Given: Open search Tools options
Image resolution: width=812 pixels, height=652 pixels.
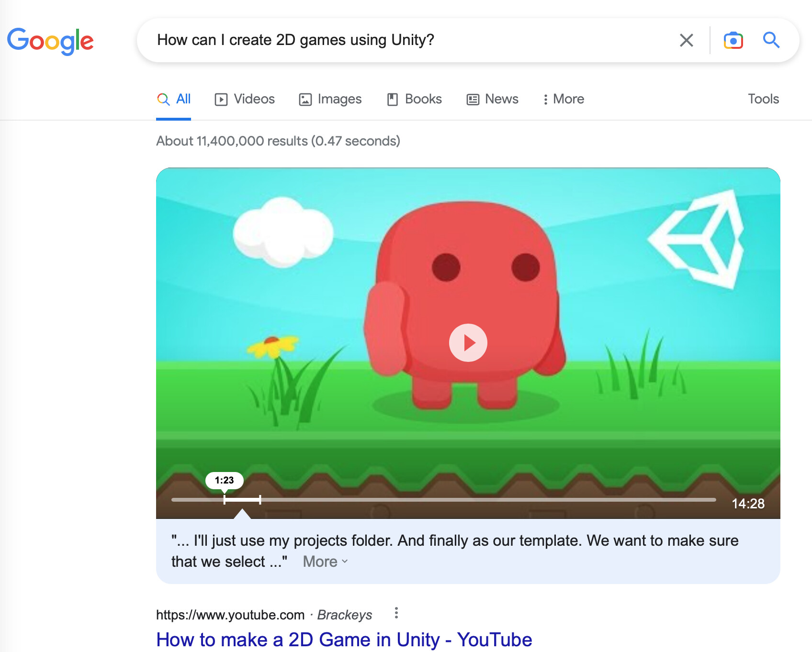Looking at the screenshot, I should [x=763, y=99].
